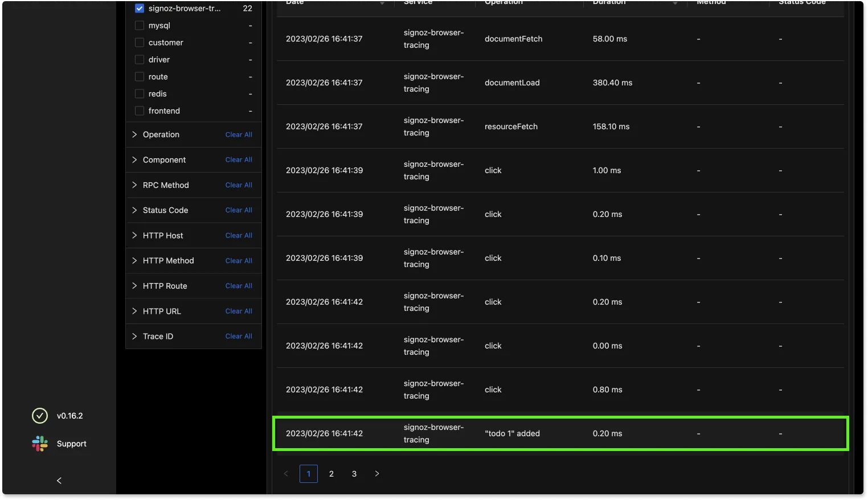Click the click operation in the 0.80 ms row
This screenshot has height=500, width=868.
(493, 390)
